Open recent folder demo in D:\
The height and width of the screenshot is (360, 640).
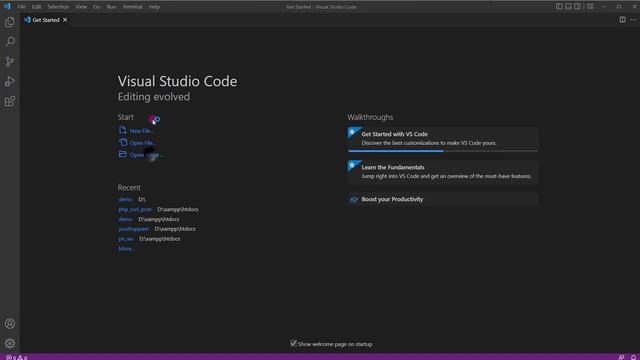[x=125, y=199]
